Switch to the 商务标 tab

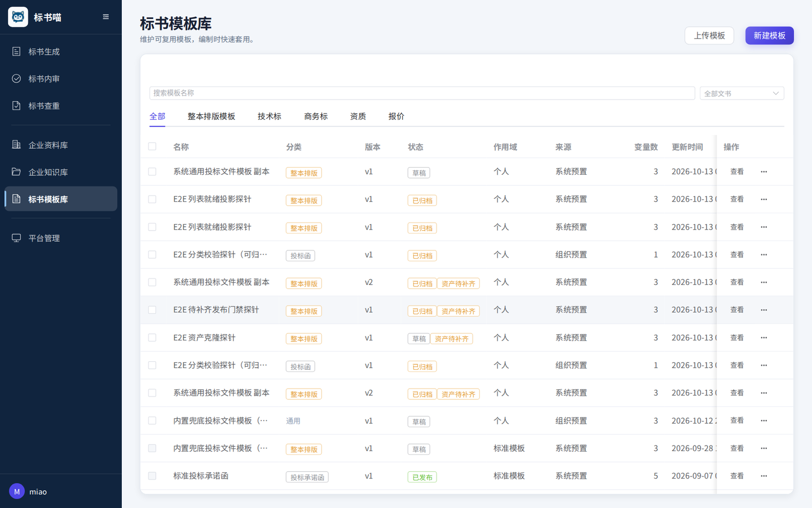316,116
